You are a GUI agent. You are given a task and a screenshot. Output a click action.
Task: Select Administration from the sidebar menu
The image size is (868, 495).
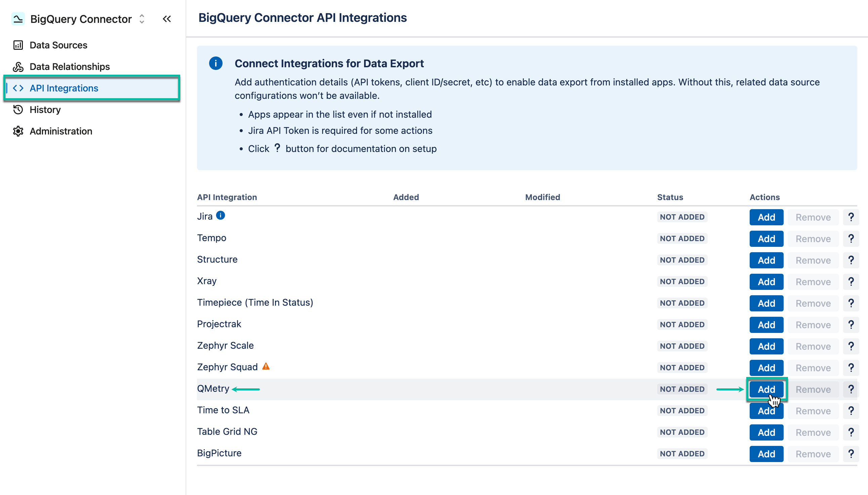[61, 131]
